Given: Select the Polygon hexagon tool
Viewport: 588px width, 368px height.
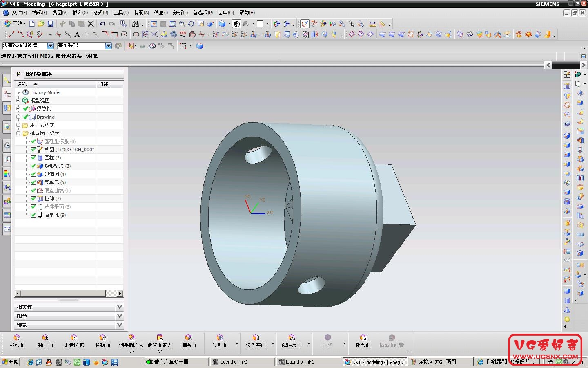Looking at the screenshot, I should [124, 34].
